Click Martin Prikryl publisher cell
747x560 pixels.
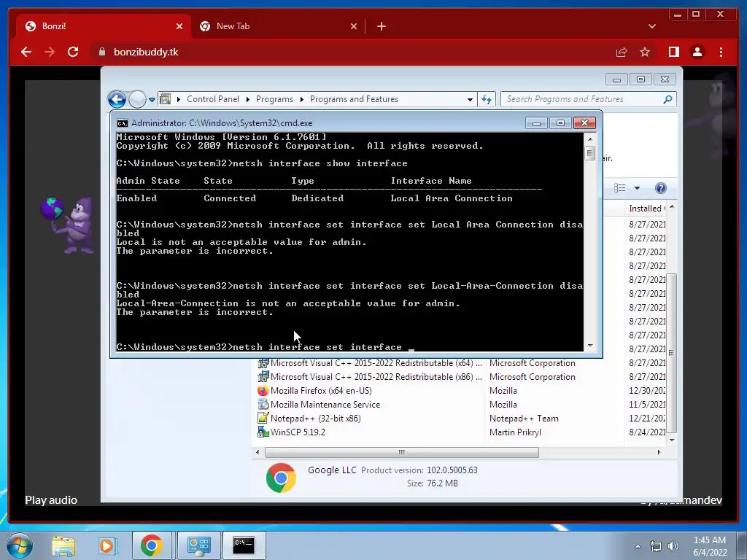tap(515, 432)
